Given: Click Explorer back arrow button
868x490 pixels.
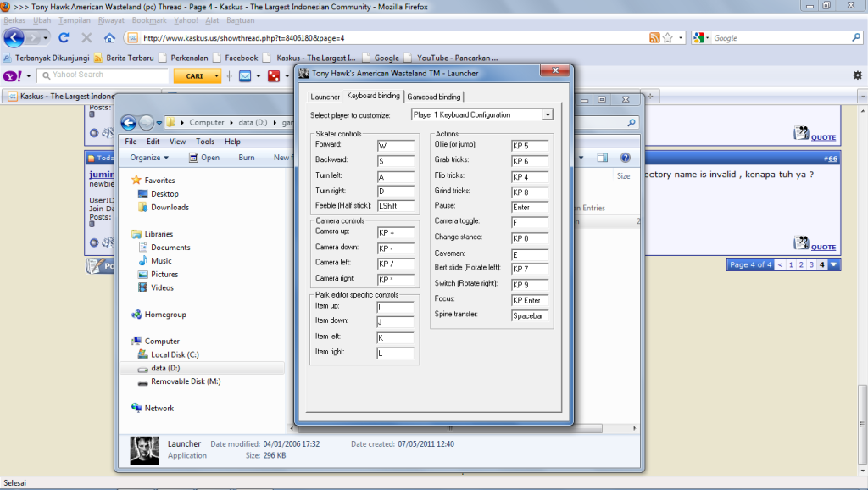Looking at the screenshot, I should 129,122.
